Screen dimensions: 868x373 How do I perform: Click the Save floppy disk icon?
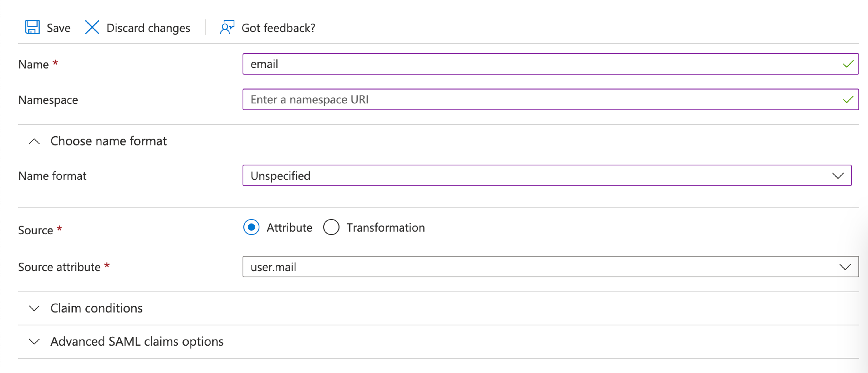tap(32, 27)
